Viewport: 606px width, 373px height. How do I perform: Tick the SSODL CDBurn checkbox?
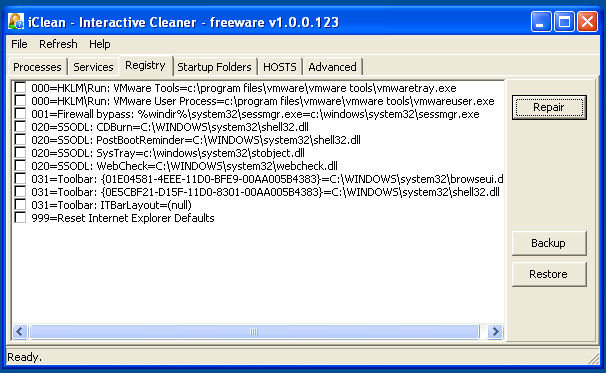tap(20, 127)
